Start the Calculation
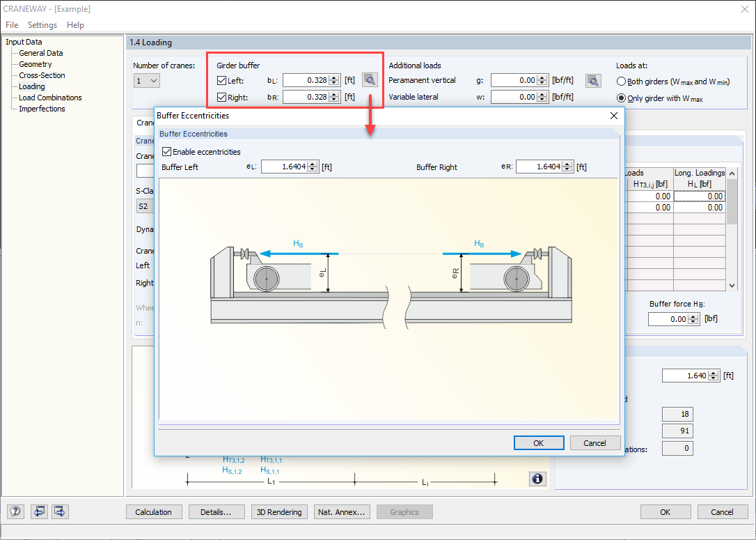 tap(154, 511)
